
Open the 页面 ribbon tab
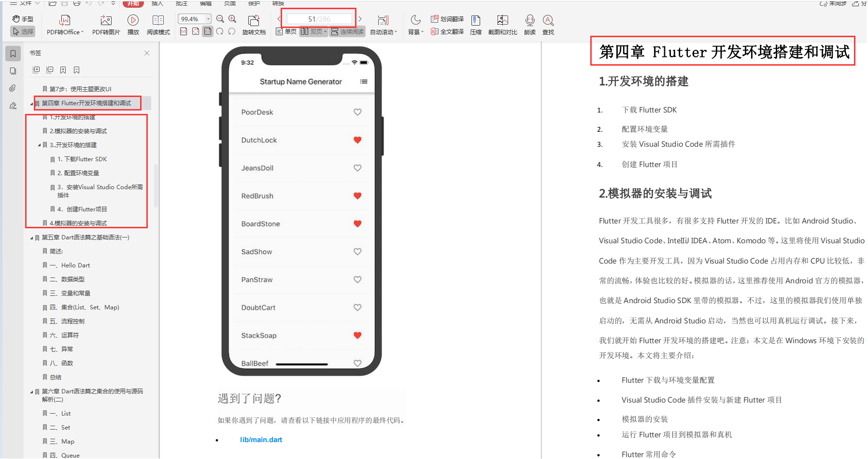[x=230, y=3]
